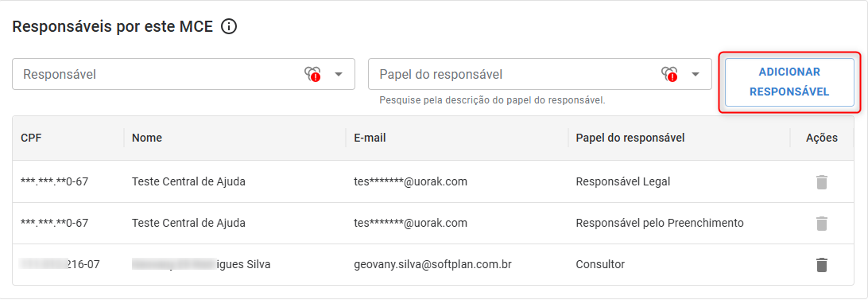Image resolution: width=868 pixels, height=300 pixels.
Task: Expand the Responsável dropdown arrow
Action: click(x=339, y=74)
